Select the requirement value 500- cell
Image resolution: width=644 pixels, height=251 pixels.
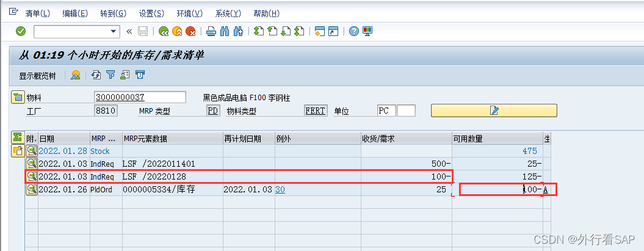407,164
